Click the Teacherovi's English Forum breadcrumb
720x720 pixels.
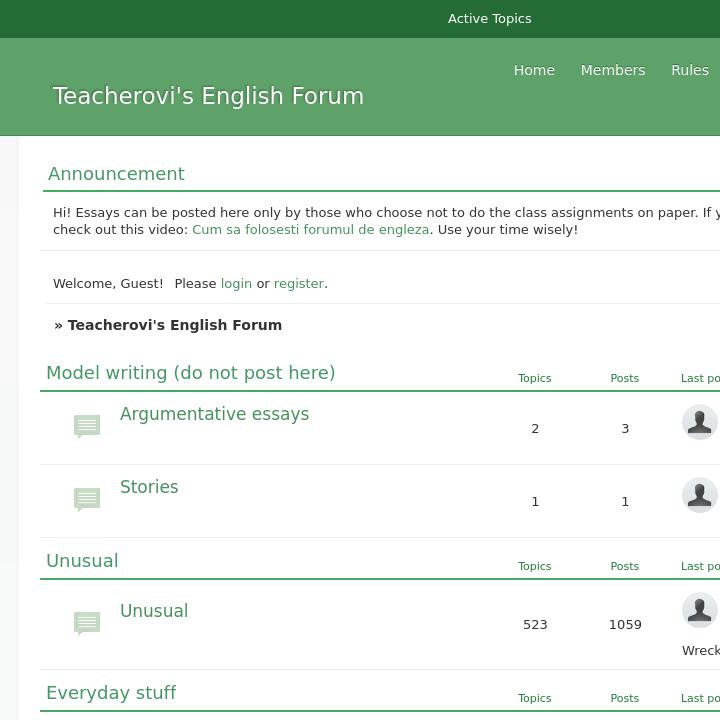[174, 325]
